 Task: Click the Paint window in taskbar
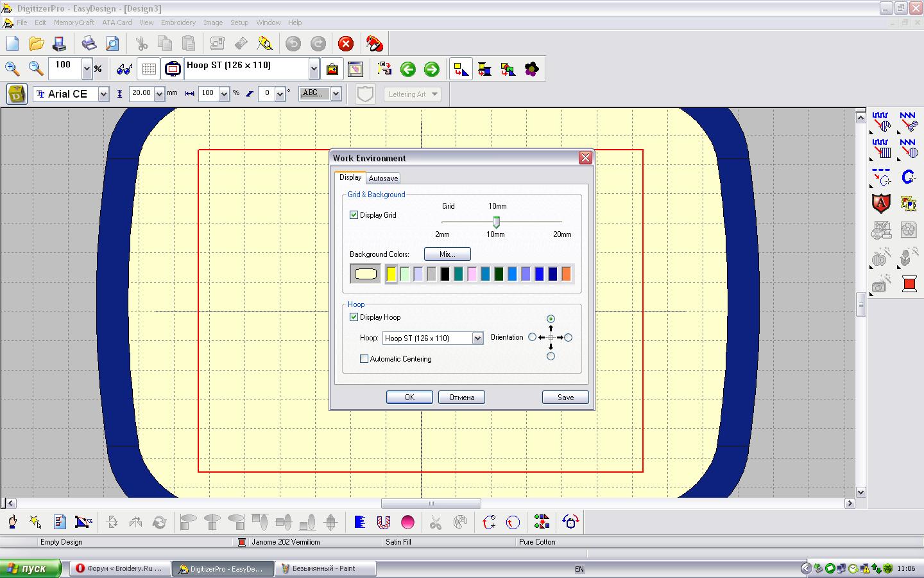325,568
